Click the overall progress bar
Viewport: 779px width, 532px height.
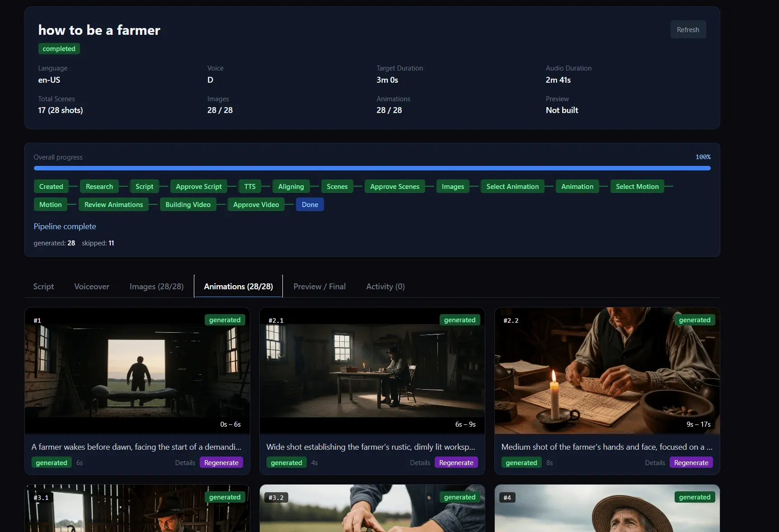(372, 168)
